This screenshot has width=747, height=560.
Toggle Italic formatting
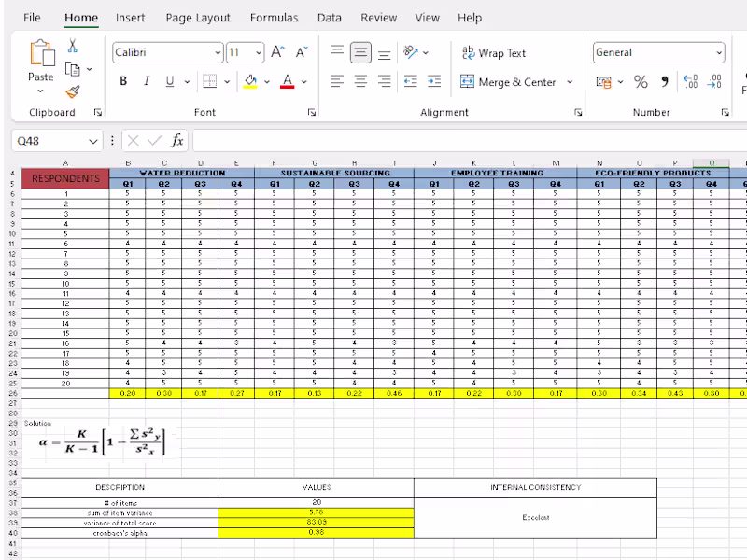147,81
